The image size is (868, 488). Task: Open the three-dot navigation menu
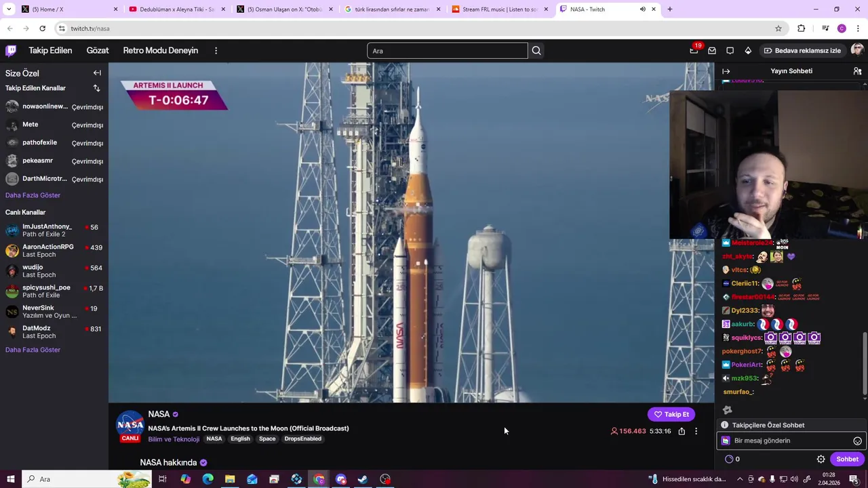point(216,50)
